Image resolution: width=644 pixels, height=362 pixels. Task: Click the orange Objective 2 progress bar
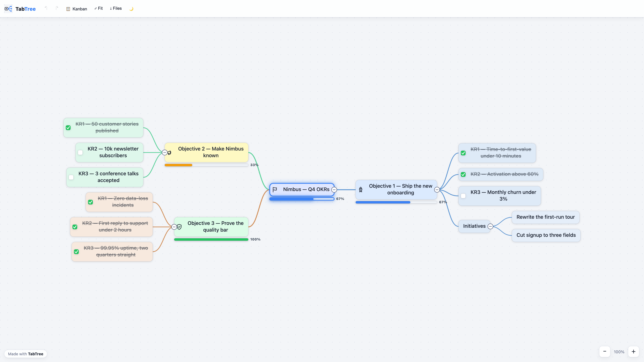[x=206, y=165]
